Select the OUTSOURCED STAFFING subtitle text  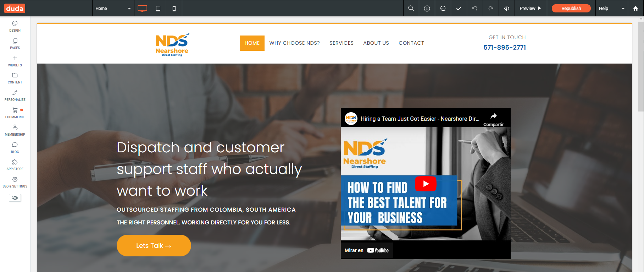[206, 210]
